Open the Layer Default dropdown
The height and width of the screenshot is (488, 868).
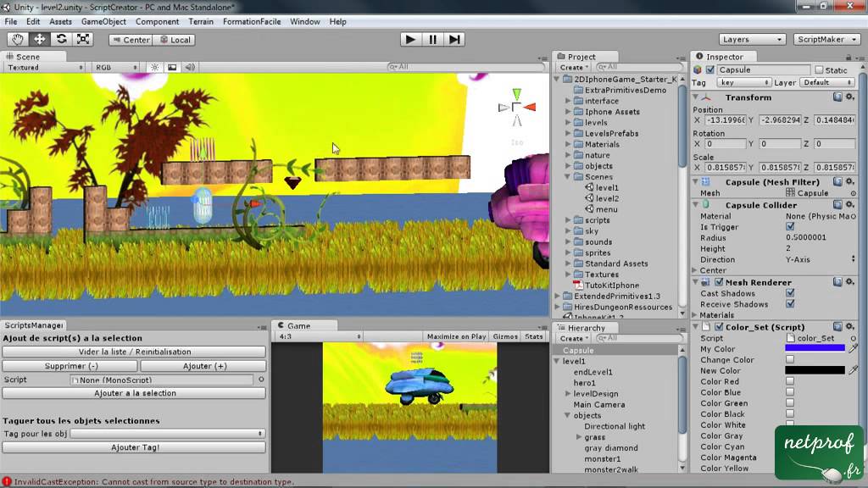click(827, 82)
